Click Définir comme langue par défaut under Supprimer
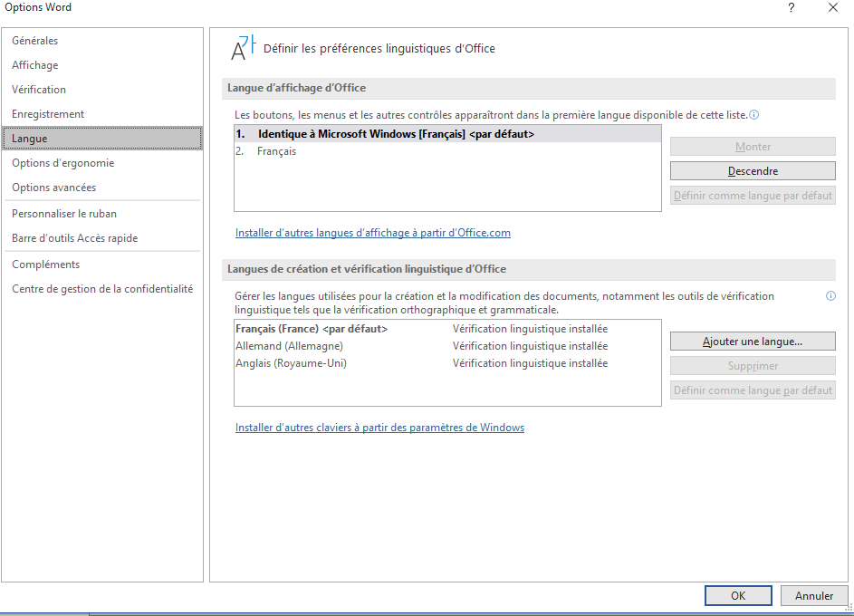854x616 pixels. (x=753, y=390)
